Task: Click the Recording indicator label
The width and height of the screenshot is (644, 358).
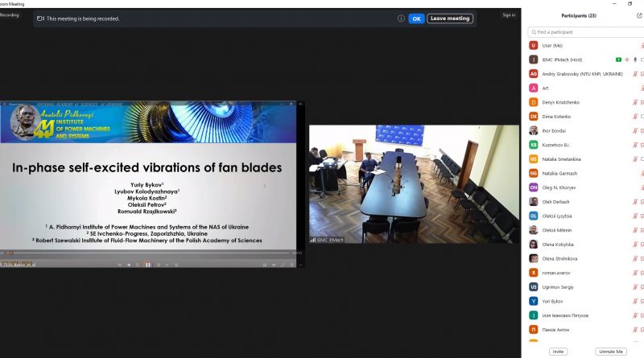Action: point(10,14)
